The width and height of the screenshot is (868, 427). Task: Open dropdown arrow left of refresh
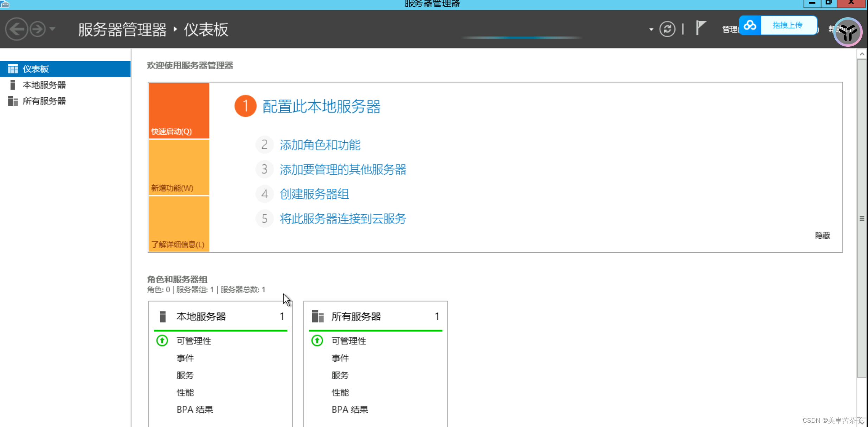(x=651, y=30)
